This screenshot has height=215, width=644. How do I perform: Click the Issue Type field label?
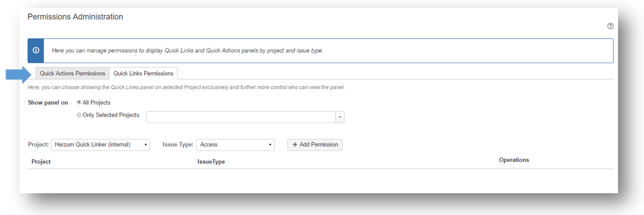(x=178, y=145)
